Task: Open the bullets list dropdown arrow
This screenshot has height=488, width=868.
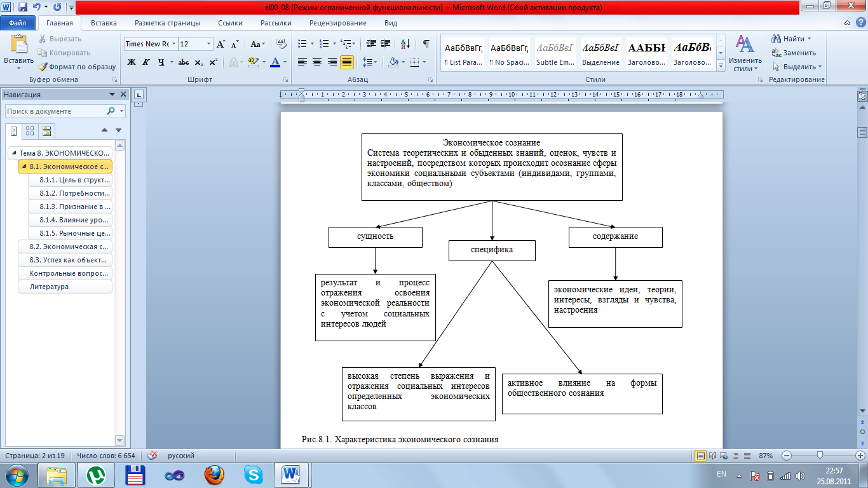Action: pos(311,44)
